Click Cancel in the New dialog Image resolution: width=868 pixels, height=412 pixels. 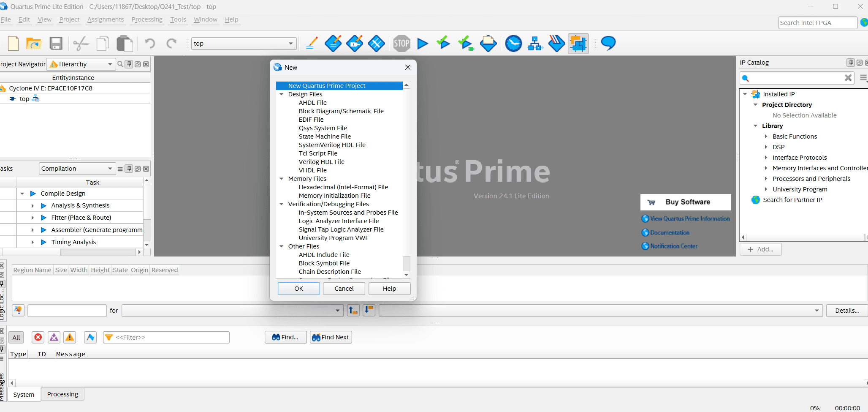click(x=344, y=289)
